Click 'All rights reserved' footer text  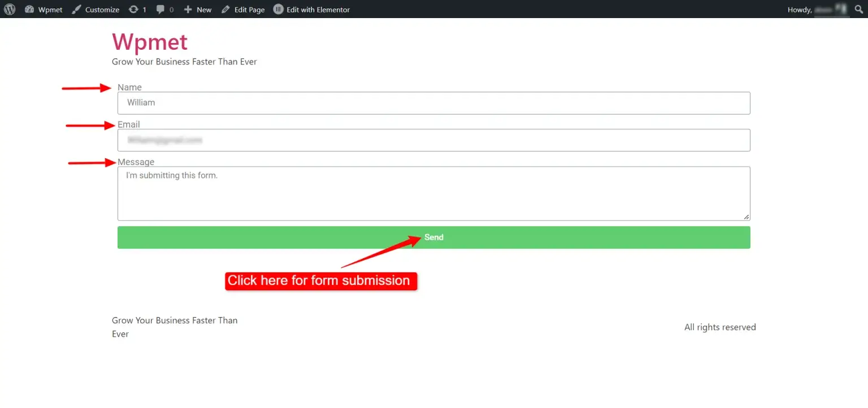tap(720, 327)
